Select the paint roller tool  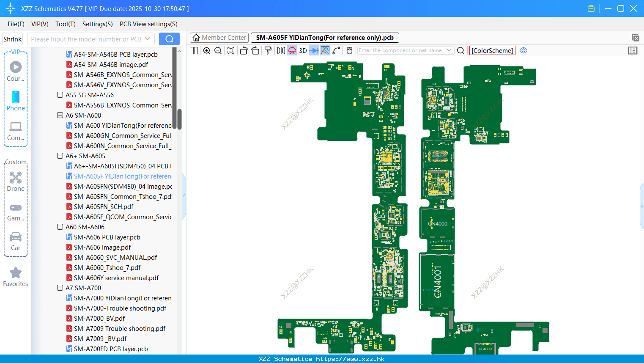[x=268, y=50]
